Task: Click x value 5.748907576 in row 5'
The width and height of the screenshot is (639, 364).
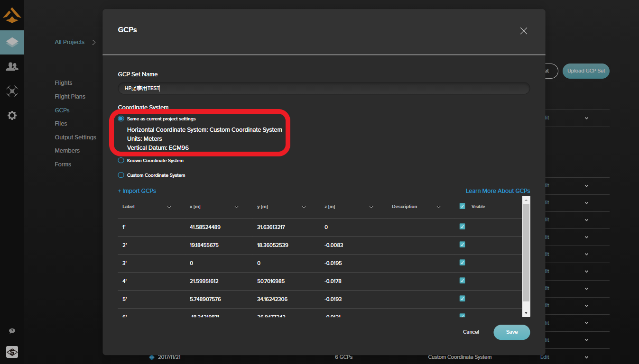Action: 205,300
